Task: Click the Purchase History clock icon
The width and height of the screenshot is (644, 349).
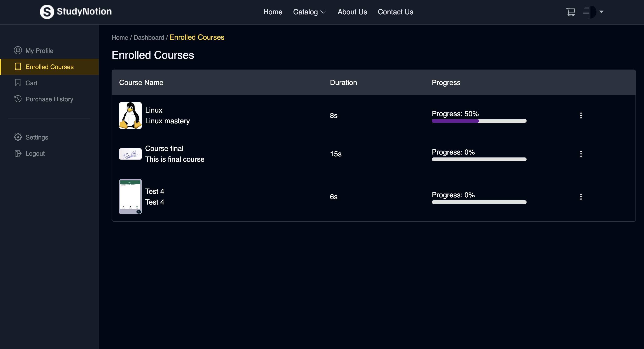Action: (x=18, y=99)
